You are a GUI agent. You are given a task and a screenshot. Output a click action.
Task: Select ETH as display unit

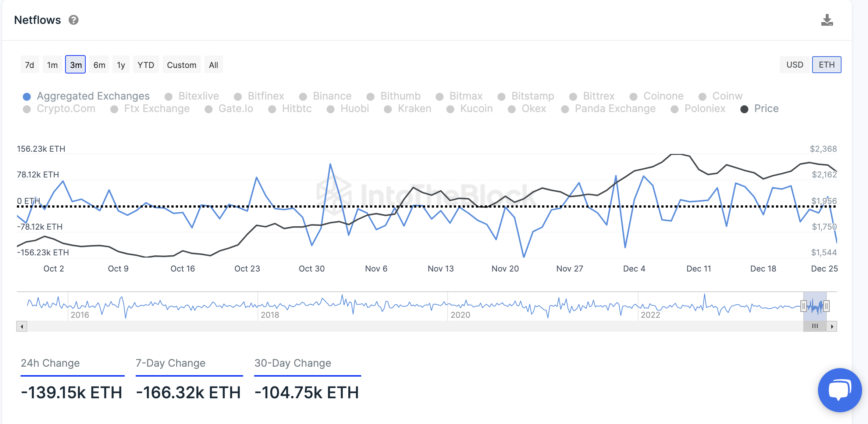[x=826, y=65]
